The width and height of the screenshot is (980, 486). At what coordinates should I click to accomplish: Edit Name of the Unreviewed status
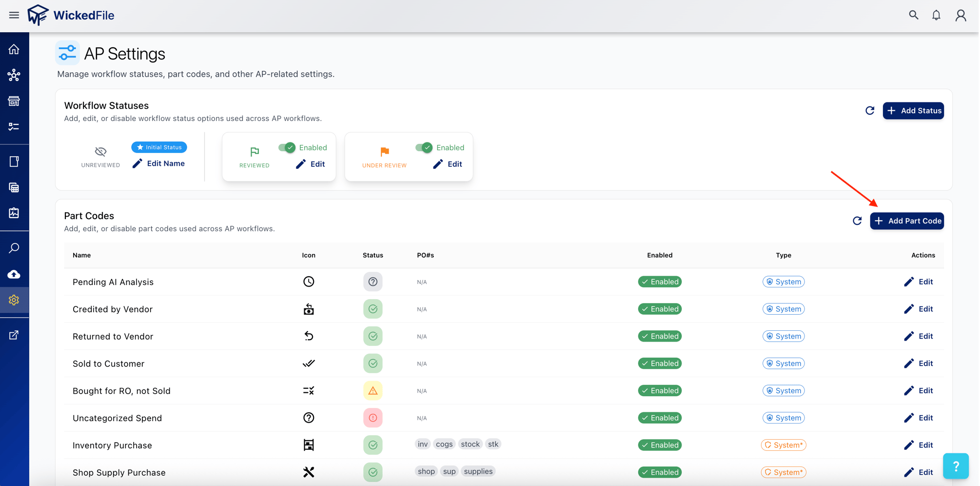(x=159, y=163)
